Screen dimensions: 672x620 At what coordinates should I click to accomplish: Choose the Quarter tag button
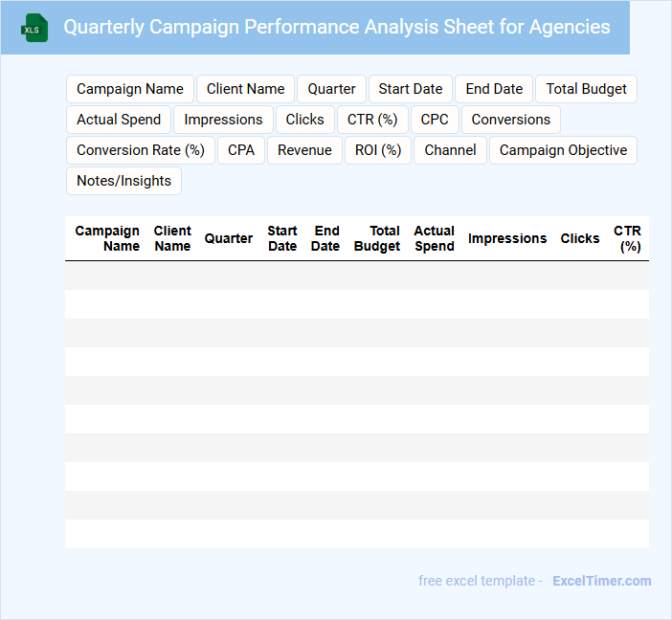331,89
